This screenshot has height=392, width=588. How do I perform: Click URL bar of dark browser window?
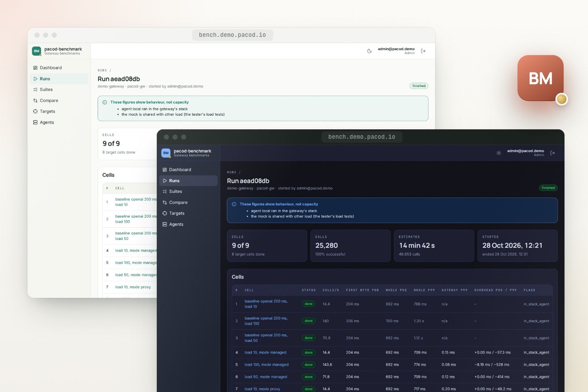click(362, 137)
